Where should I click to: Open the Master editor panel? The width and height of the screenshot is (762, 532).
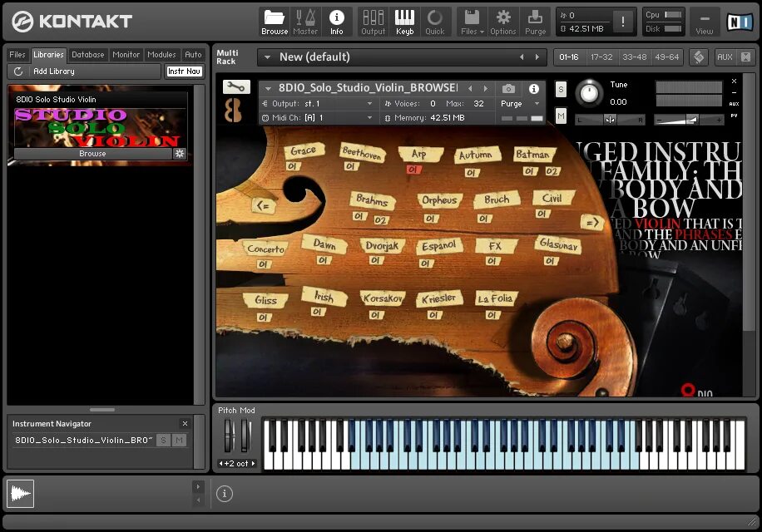click(x=305, y=22)
